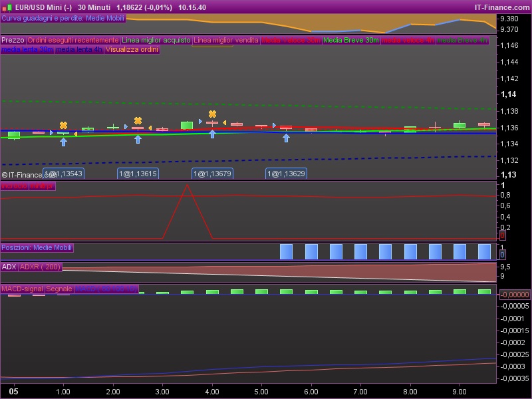Select the 'incrocio' indicator label
Screen dimensions: 532x399
(x=14, y=186)
